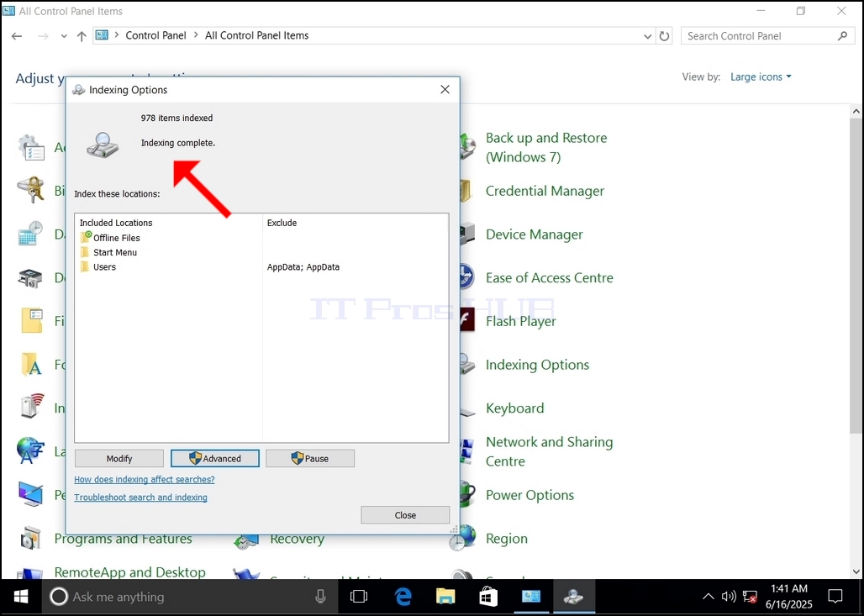Open the Action Center notifications icon

click(x=835, y=596)
